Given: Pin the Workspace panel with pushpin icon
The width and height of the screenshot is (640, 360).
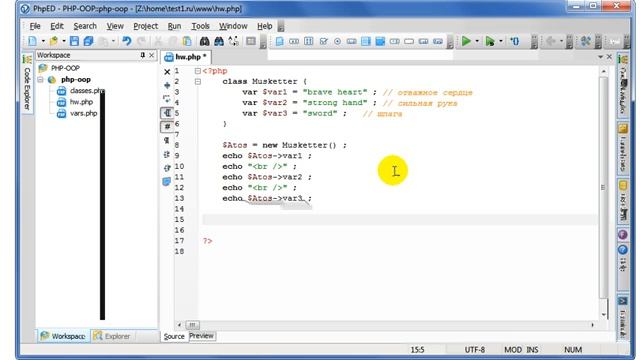Looking at the screenshot, I should (142, 55).
